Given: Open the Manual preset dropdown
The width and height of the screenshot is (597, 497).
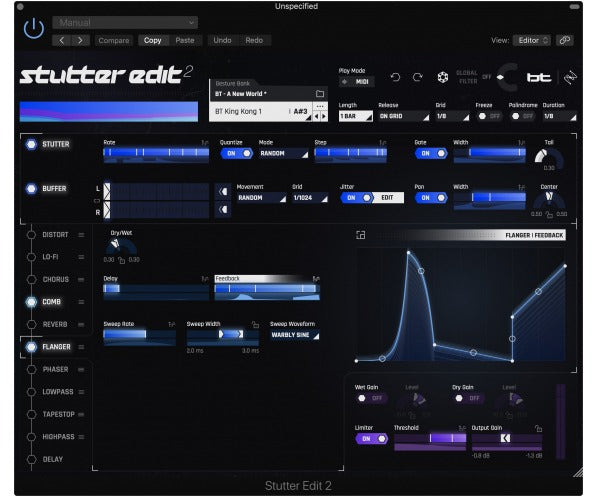Looking at the screenshot, I should [125, 22].
